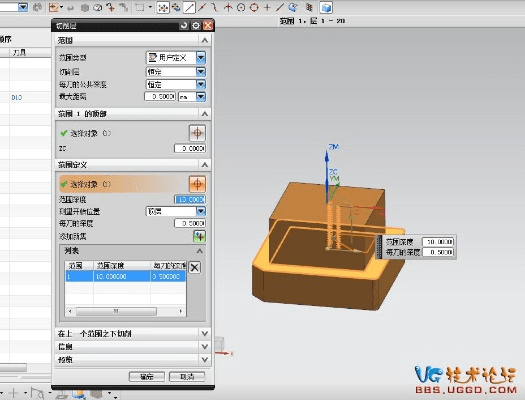
Task: Click the list's horizontal scrollbar thumb
Action: [116, 311]
